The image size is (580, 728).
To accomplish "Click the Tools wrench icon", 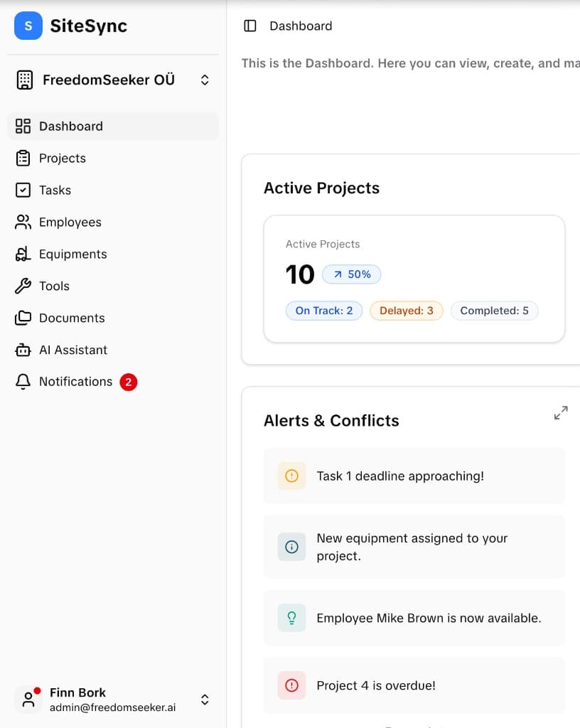I will click(23, 286).
